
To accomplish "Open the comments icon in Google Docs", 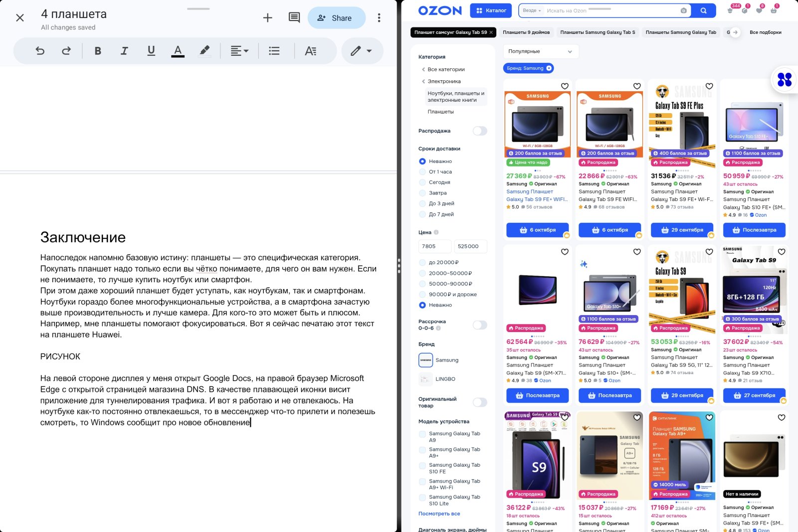I will coord(294,18).
